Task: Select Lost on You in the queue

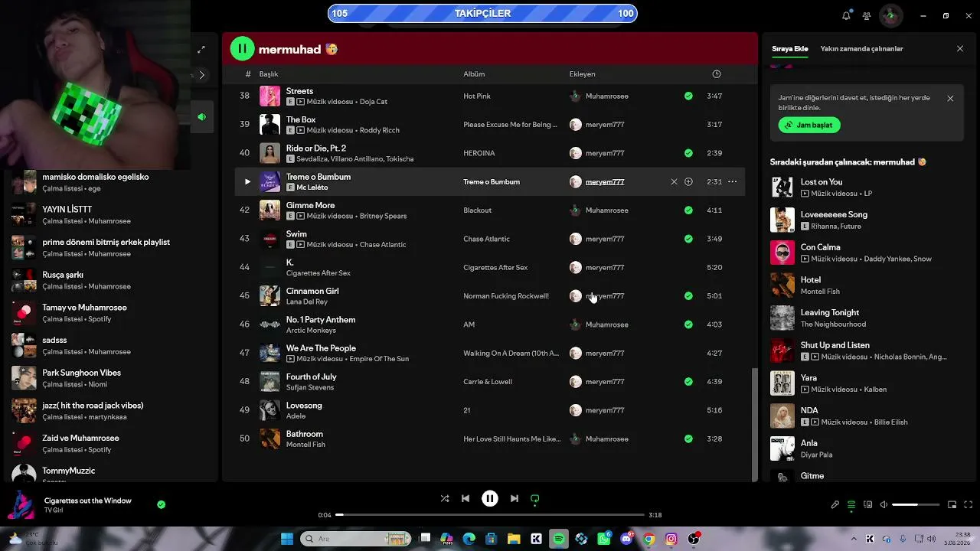Action: click(x=822, y=182)
